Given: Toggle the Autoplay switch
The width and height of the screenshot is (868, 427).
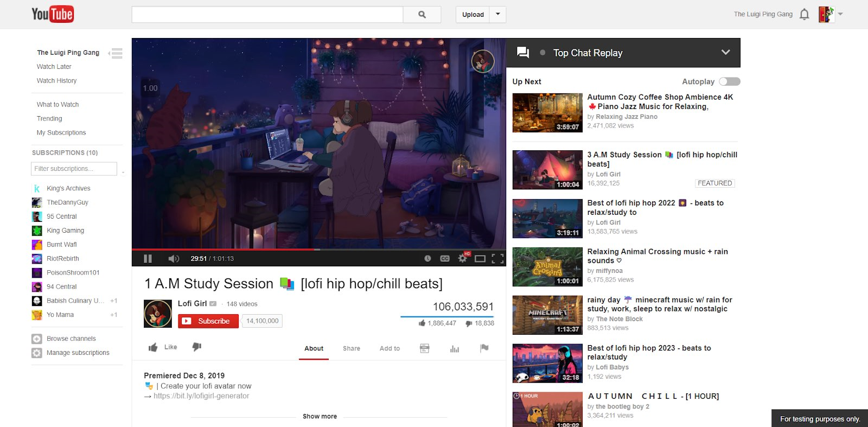Looking at the screenshot, I should pos(730,81).
